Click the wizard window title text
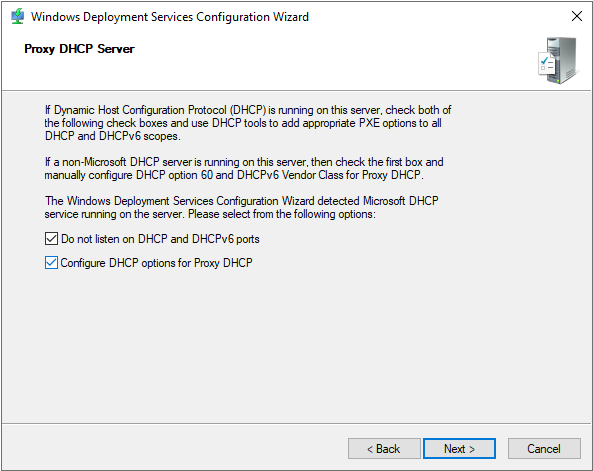Image resolution: width=593 pixels, height=471 pixels. coord(170,17)
